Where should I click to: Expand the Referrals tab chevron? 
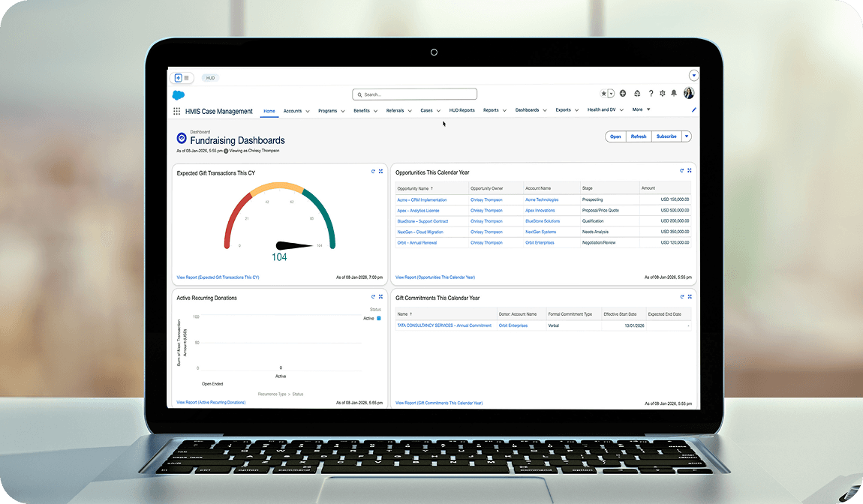click(x=410, y=111)
